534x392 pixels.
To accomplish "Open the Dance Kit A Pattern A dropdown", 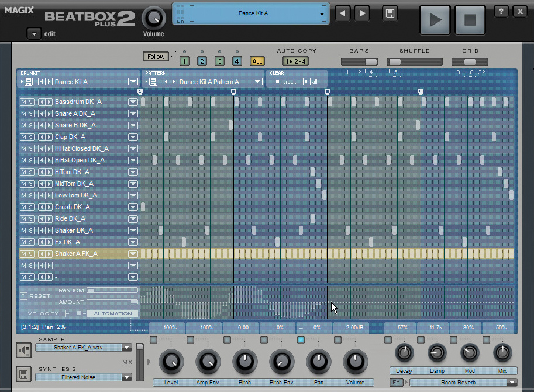I will point(257,81).
